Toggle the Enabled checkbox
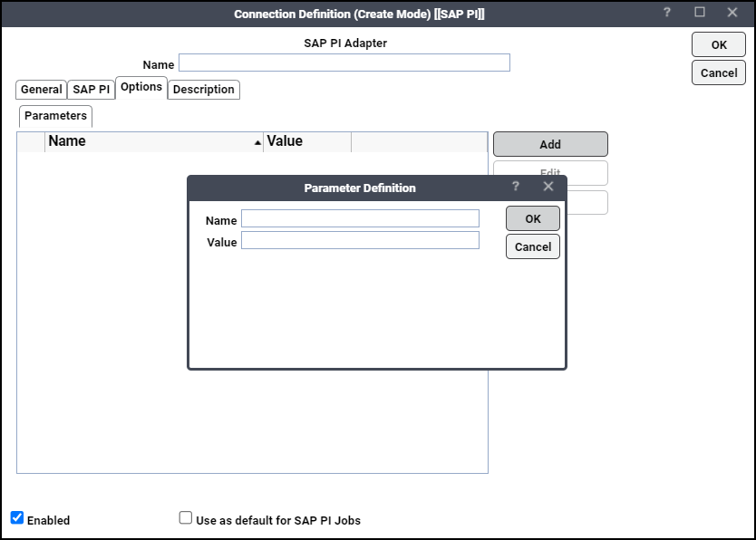This screenshot has height=540, width=756. pyautogui.click(x=17, y=518)
